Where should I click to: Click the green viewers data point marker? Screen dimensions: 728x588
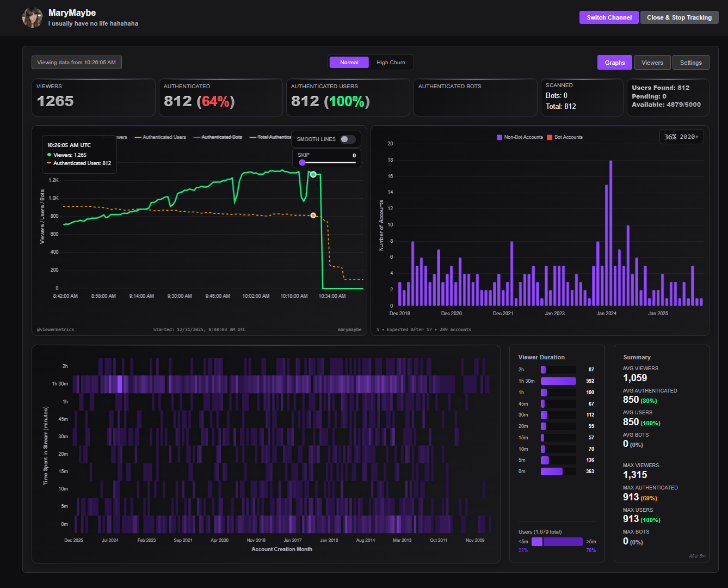click(313, 174)
